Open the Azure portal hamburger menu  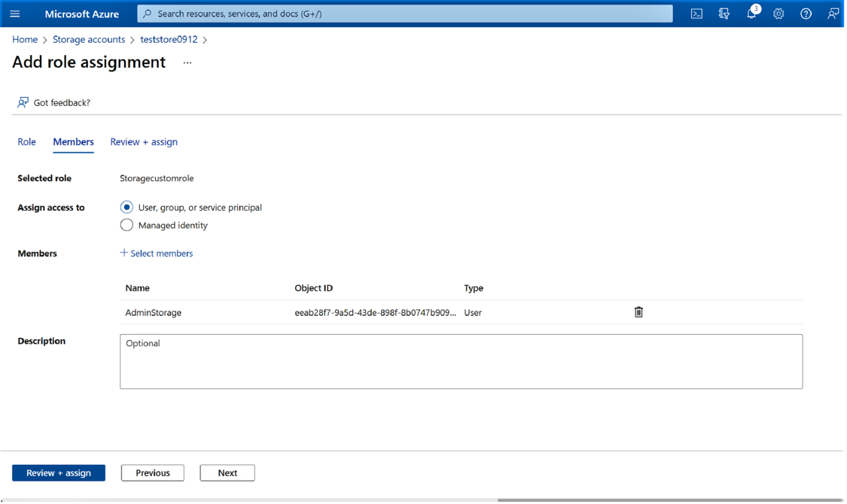(x=15, y=14)
